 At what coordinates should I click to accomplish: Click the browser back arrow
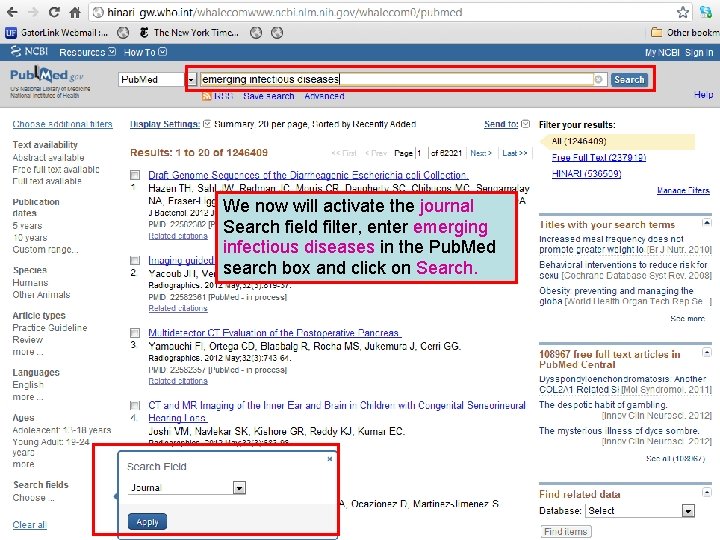(12, 12)
